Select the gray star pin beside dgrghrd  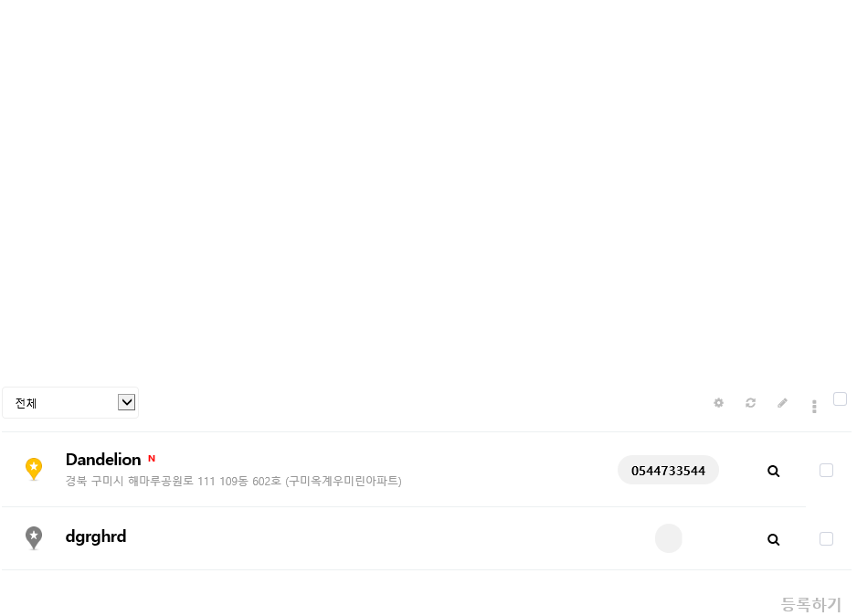tap(34, 537)
